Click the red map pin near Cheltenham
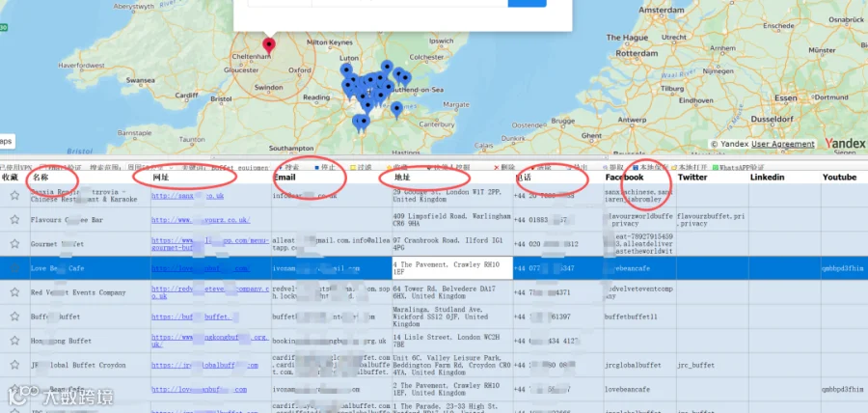Screen dimensions: 868x413 coord(268,46)
